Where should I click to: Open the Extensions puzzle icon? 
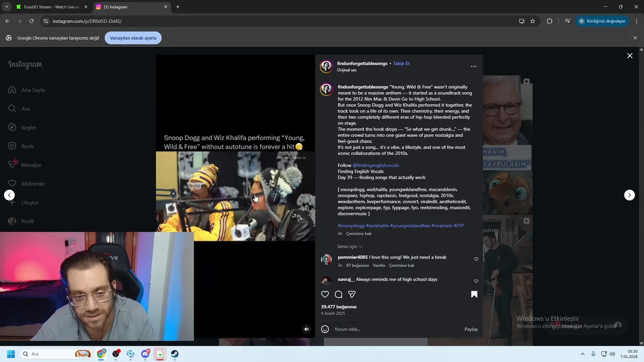point(549,21)
